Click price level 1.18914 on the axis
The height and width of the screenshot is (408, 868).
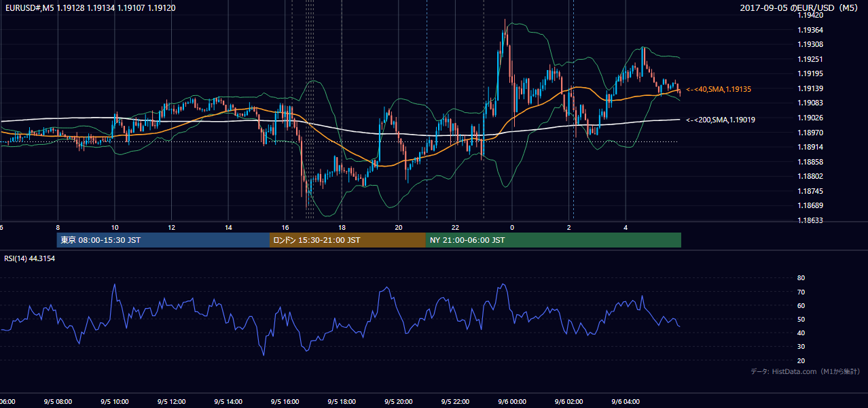coord(809,147)
